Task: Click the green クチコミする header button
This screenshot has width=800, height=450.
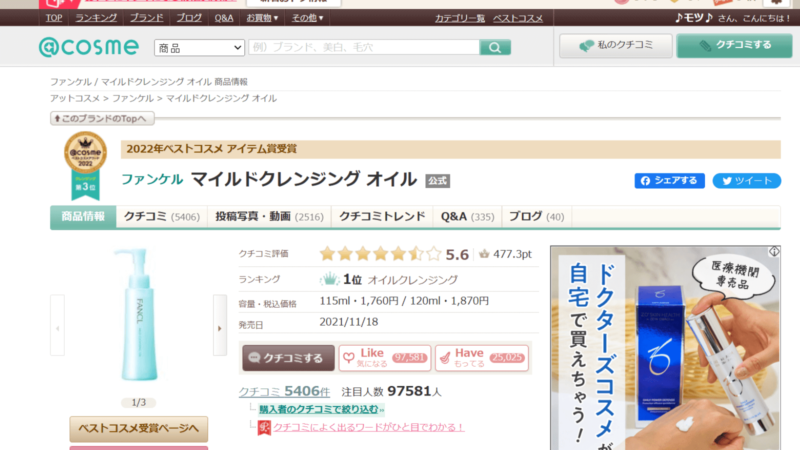Action: coord(734,45)
